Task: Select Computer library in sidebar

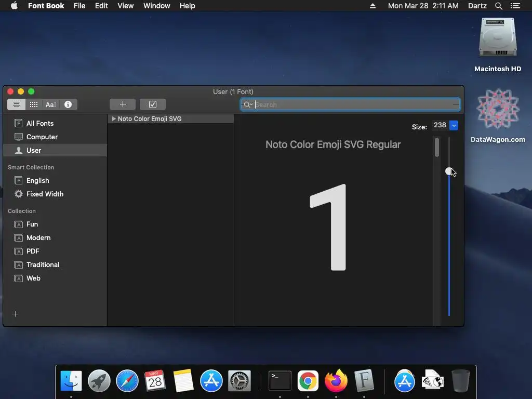Action: click(55, 137)
